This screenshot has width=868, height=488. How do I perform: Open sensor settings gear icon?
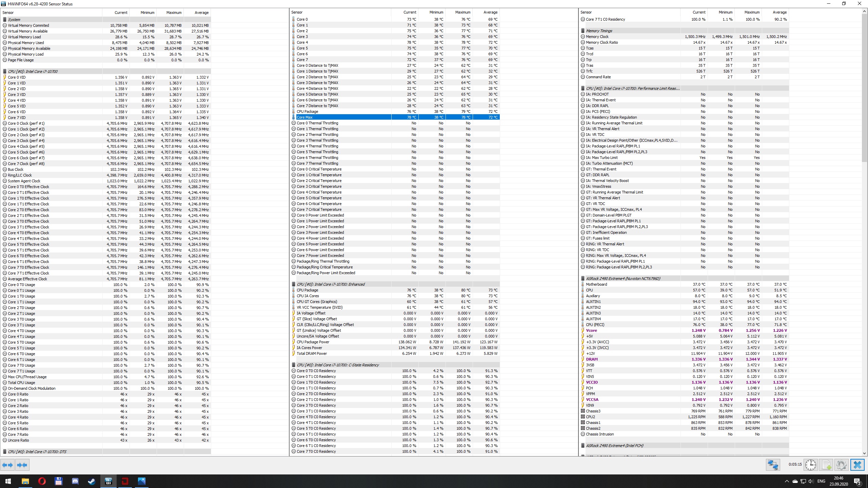(x=841, y=465)
